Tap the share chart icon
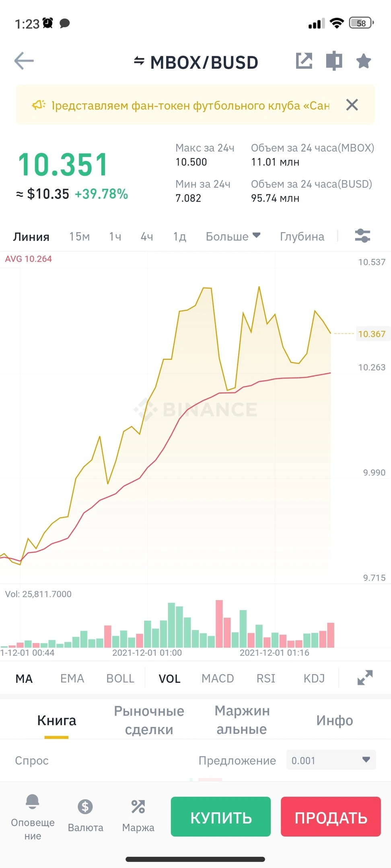The height and width of the screenshot is (868, 391). (x=304, y=61)
